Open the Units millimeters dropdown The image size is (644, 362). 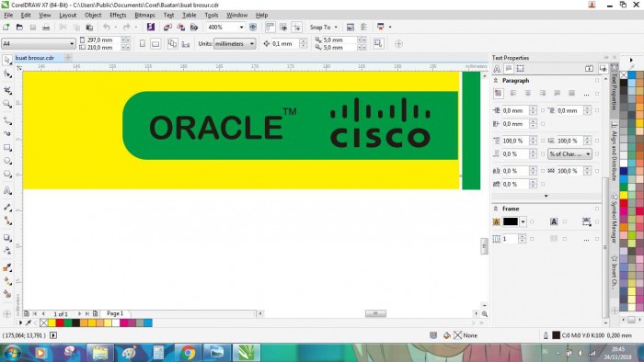[x=252, y=43]
